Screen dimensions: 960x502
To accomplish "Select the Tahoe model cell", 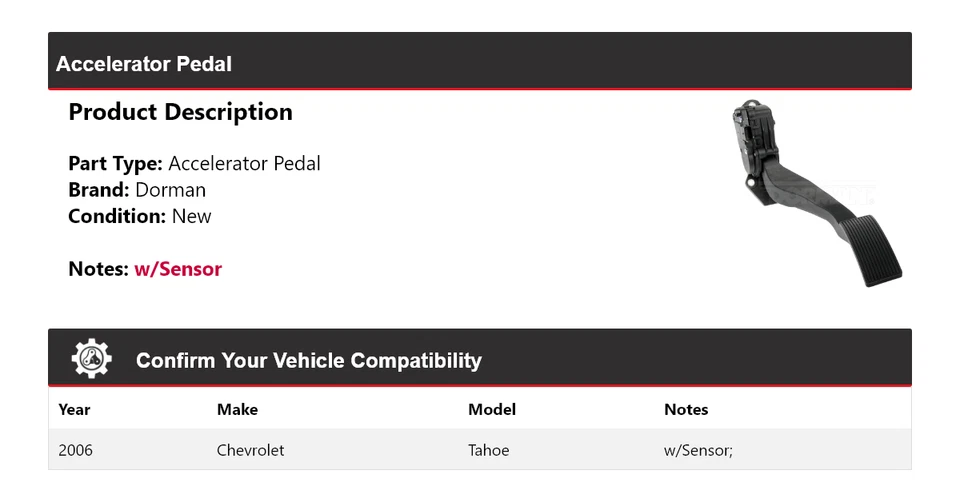I will (x=489, y=450).
